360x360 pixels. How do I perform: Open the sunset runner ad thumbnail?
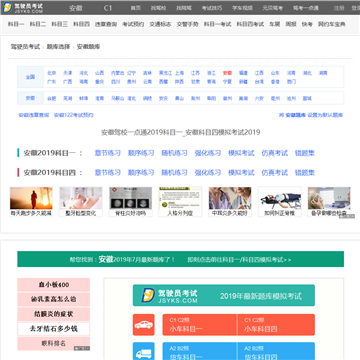31,202
